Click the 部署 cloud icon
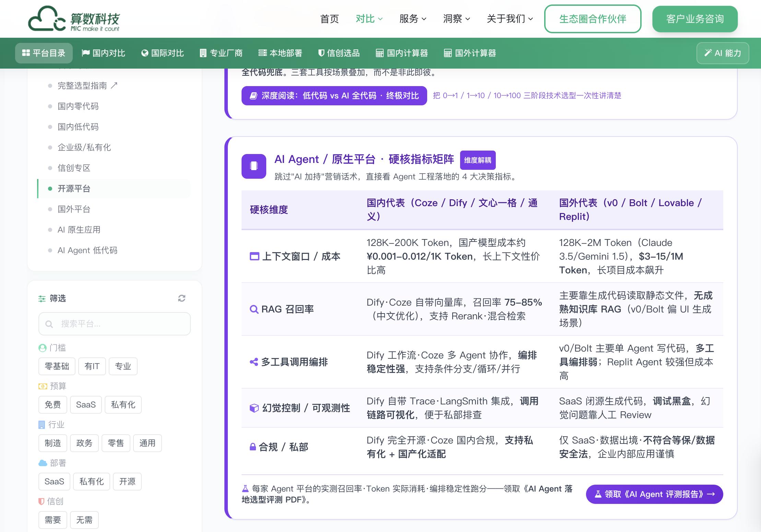Screen dimensions: 761x532 (x=43, y=463)
